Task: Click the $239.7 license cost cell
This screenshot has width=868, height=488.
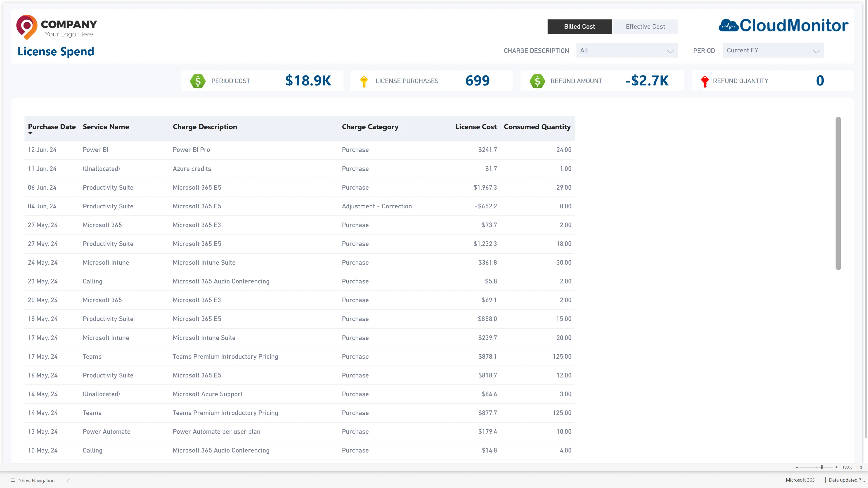Action: coord(487,338)
